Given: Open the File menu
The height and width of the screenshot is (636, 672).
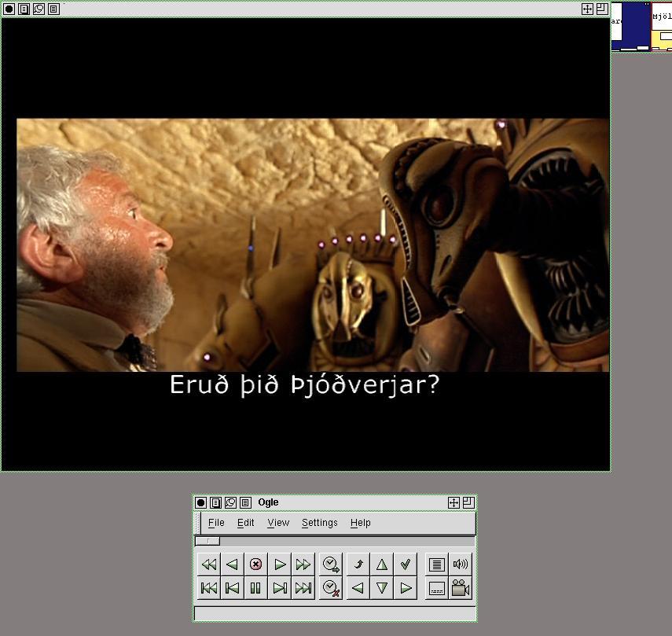Looking at the screenshot, I should (x=216, y=523).
